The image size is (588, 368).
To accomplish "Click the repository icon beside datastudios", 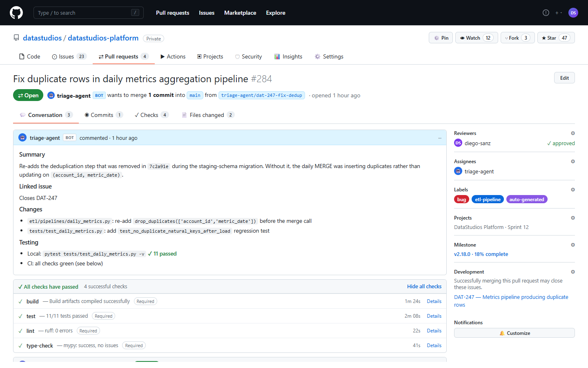I will (16, 38).
